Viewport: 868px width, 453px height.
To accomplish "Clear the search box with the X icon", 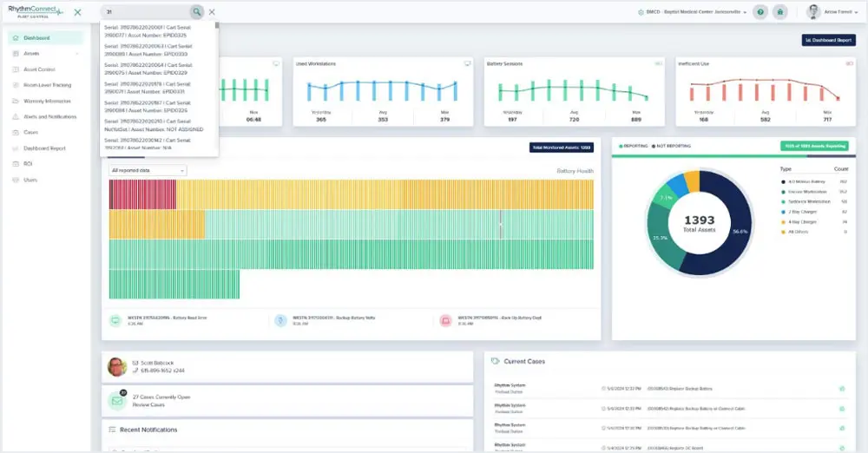I will pos(212,11).
